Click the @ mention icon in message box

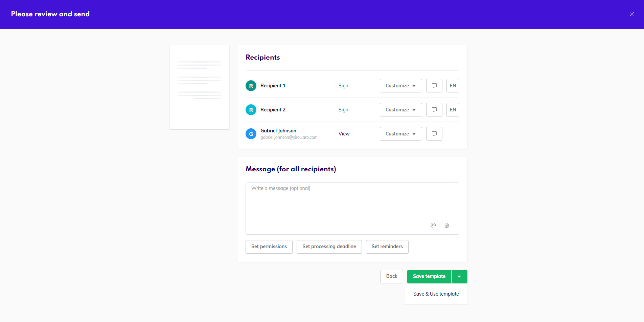point(433,225)
